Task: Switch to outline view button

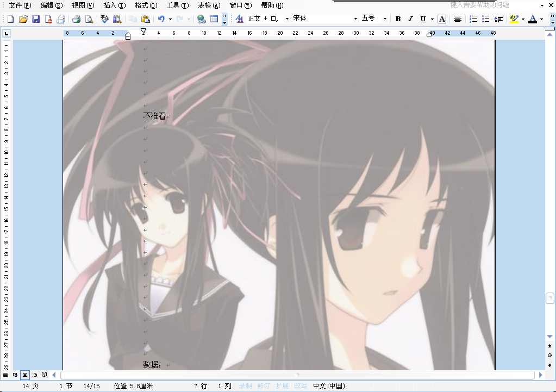Action: tap(35, 375)
